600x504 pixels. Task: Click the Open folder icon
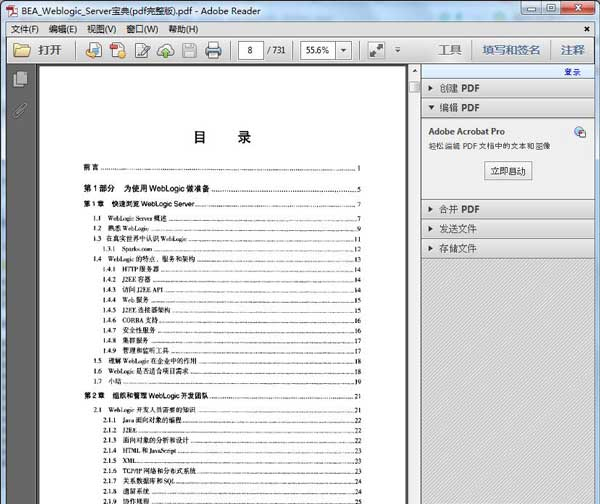(22, 50)
